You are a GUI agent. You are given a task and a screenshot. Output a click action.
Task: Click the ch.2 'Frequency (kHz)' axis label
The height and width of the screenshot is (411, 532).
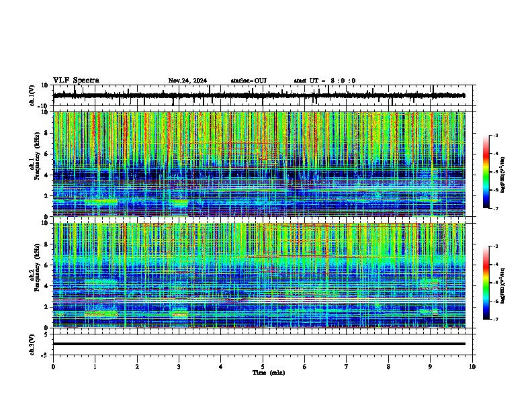(37, 267)
